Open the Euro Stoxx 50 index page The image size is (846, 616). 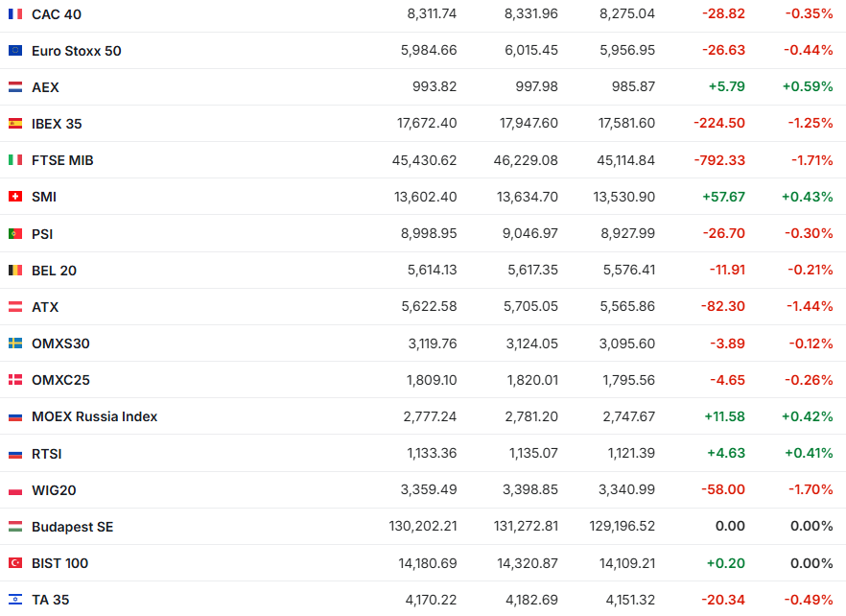[77, 50]
